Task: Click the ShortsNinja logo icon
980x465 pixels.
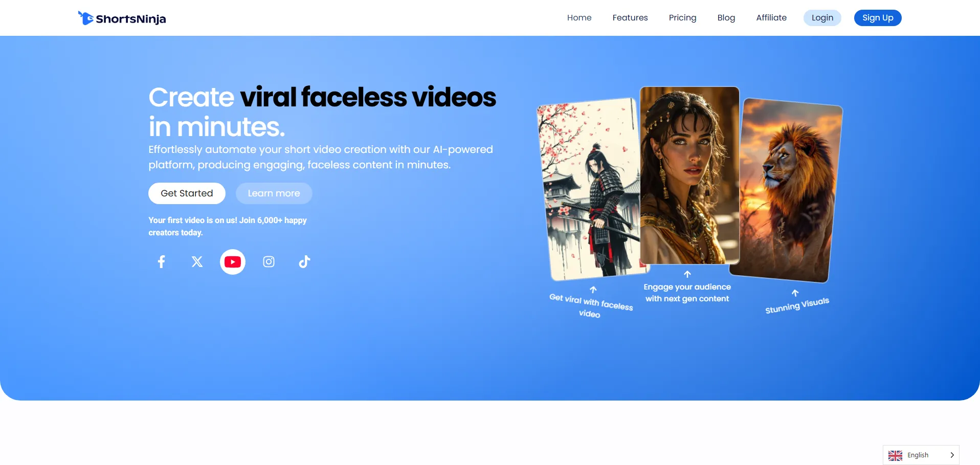Action: 85,18
